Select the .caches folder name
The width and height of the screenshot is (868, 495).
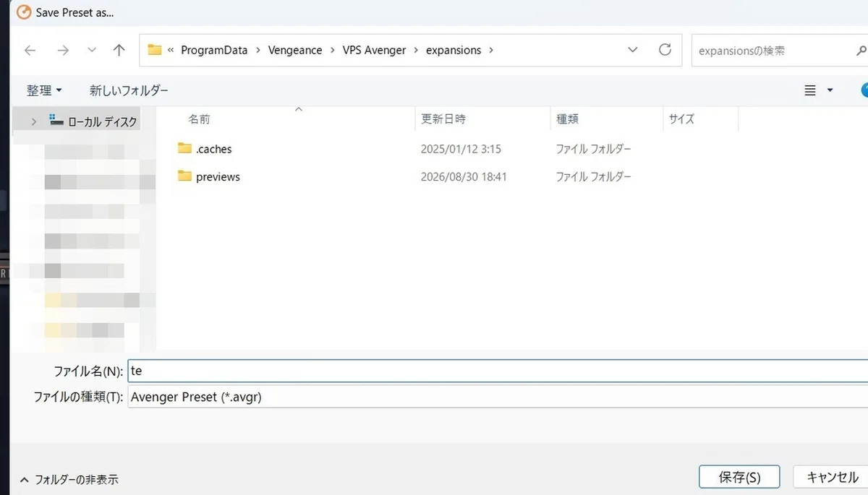click(214, 150)
